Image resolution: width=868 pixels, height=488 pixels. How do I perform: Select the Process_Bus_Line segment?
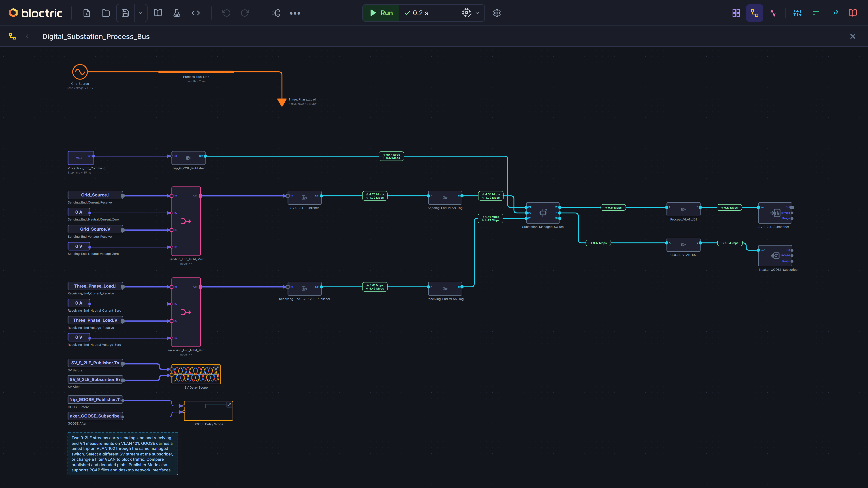(x=196, y=72)
